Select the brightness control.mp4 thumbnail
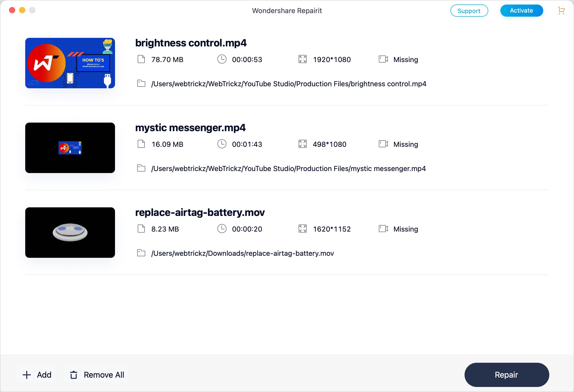 (x=70, y=63)
